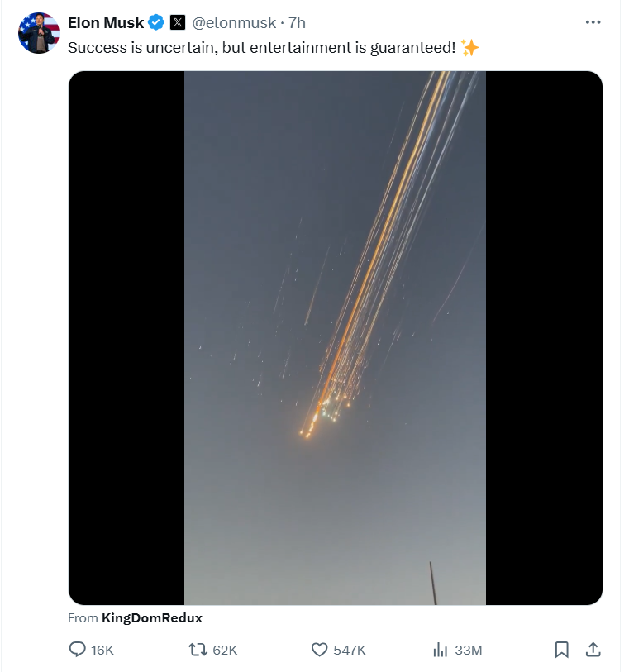The image size is (629, 672).
Task: Open the share post icon menu
Action: coord(593,650)
